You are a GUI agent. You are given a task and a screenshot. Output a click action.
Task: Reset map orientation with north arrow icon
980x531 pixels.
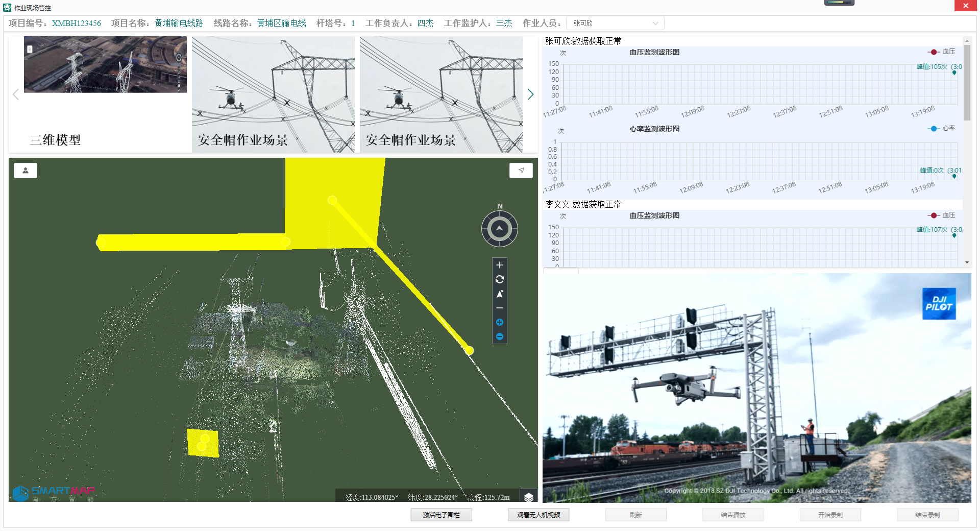499,294
